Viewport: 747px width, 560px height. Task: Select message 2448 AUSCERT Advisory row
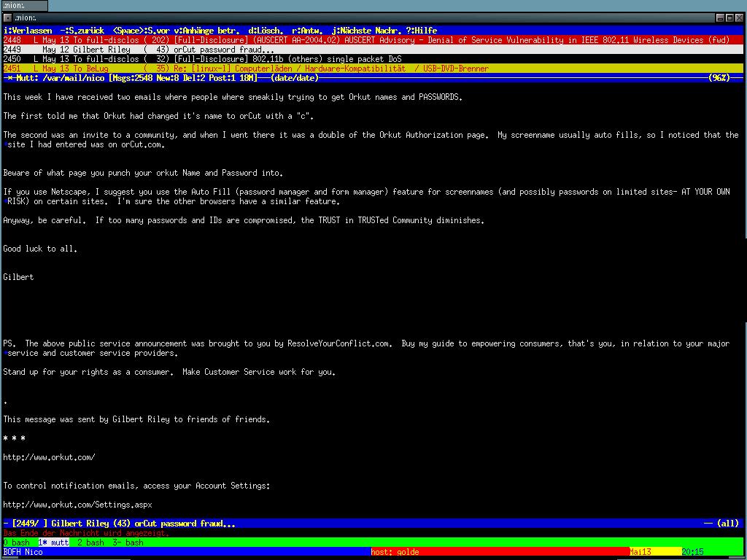tap(373, 41)
